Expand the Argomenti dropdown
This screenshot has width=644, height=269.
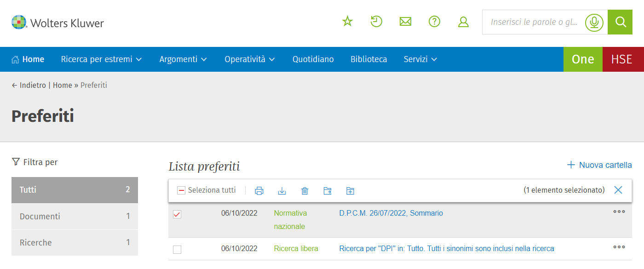[183, 59]
